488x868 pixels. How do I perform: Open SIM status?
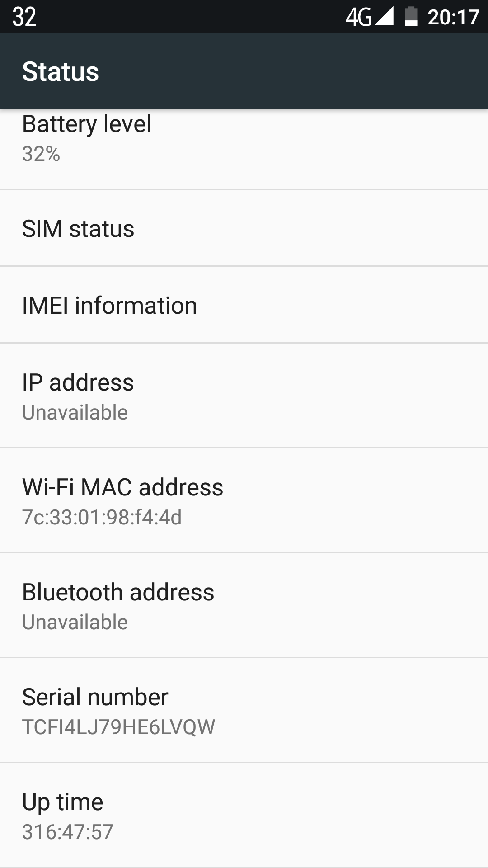click(244, 228)
